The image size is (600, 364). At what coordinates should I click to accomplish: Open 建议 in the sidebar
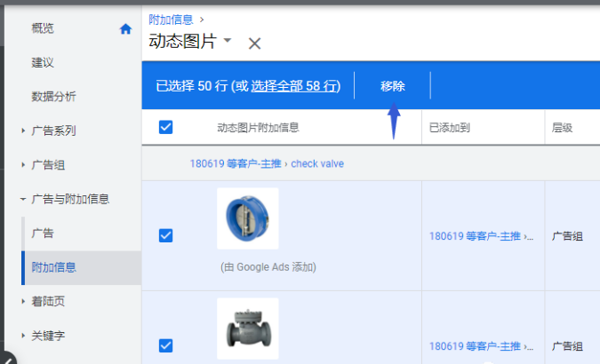coord(43,63)
